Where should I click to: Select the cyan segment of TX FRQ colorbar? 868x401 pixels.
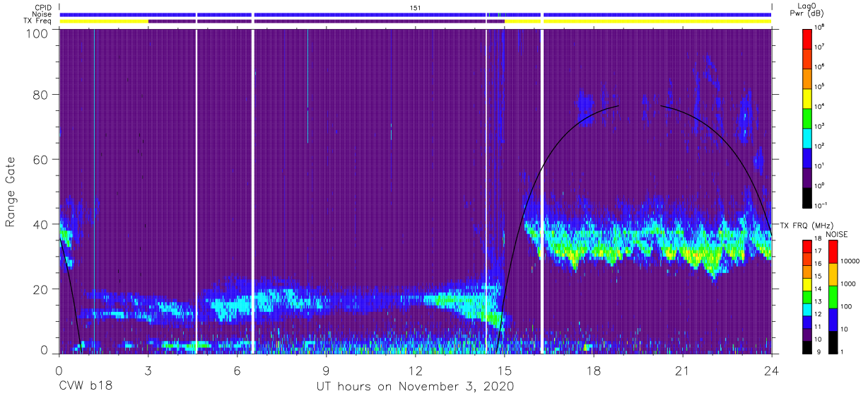tap(807, 309)
